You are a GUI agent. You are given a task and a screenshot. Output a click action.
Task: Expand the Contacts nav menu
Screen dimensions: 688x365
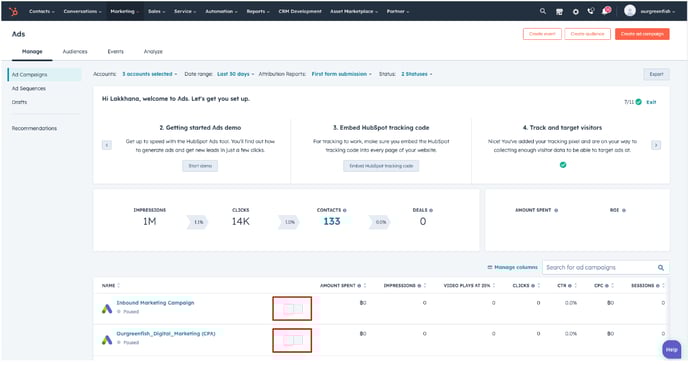42,11
